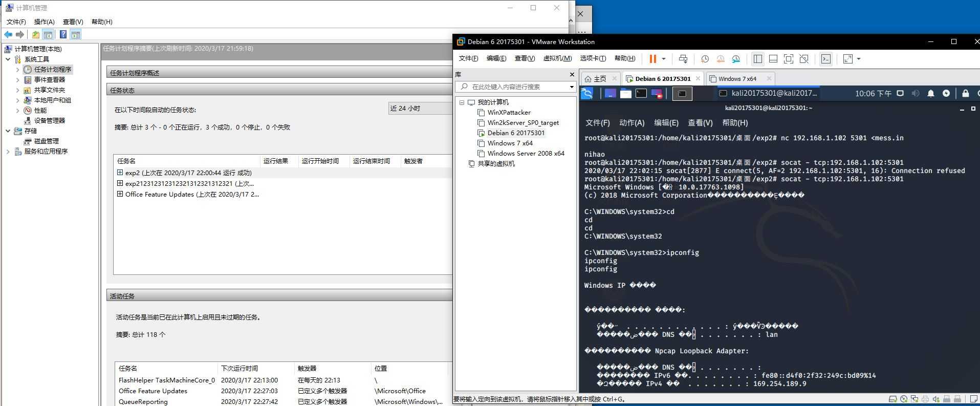Image resolution: width=980 pixels, height=406 pixels.
Task: Select 设备管理器 in the console tree
Action: 50,121
